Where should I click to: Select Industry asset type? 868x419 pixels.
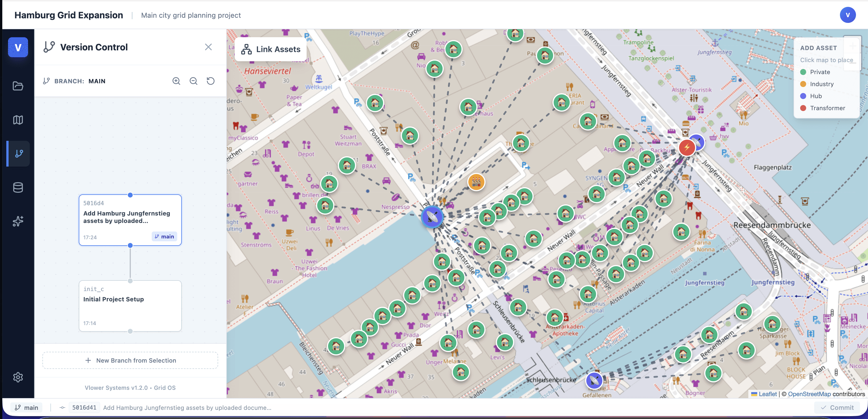point(821,84)
